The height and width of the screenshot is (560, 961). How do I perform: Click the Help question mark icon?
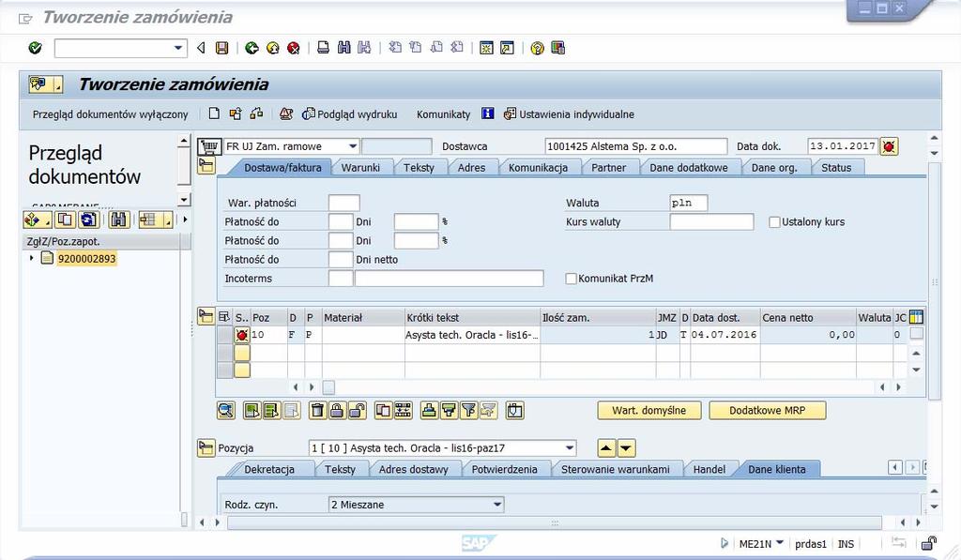point(537,48)
